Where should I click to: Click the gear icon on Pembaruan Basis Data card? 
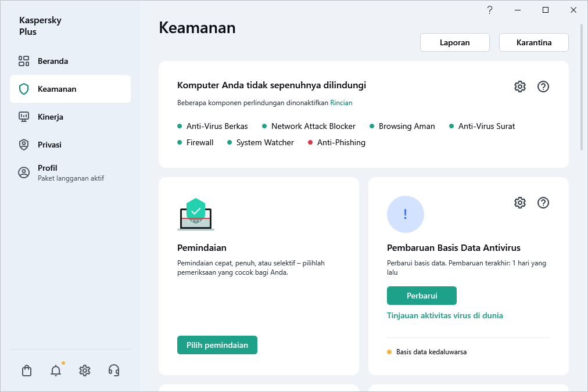pyautogui.click(x=520, y=203)
